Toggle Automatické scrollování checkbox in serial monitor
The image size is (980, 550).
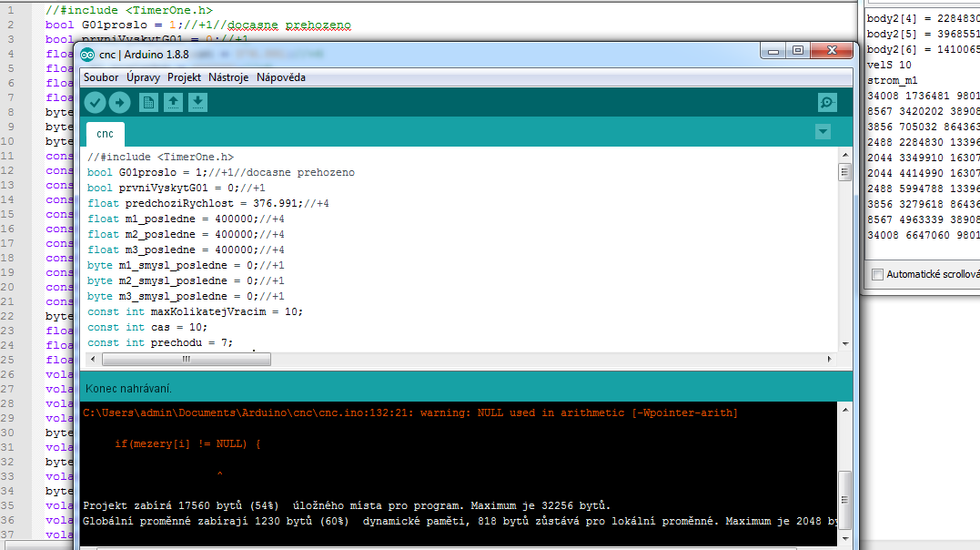pyautogui.click(x=877, y=274)
